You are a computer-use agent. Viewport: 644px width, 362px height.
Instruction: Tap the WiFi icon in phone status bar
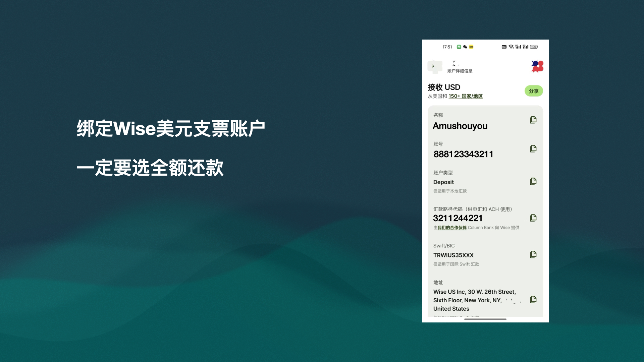[511, 47]
